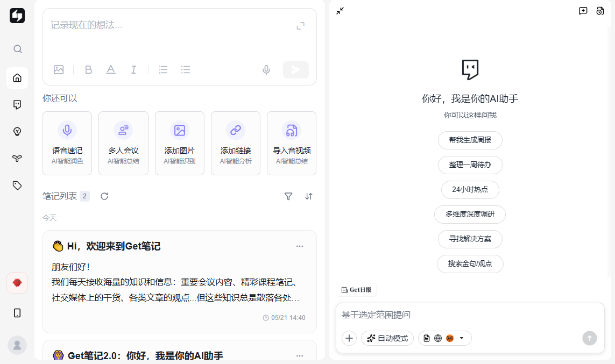Open the note list filter
The width and height of the screenshot is (615, 364).
click(288, 196)
